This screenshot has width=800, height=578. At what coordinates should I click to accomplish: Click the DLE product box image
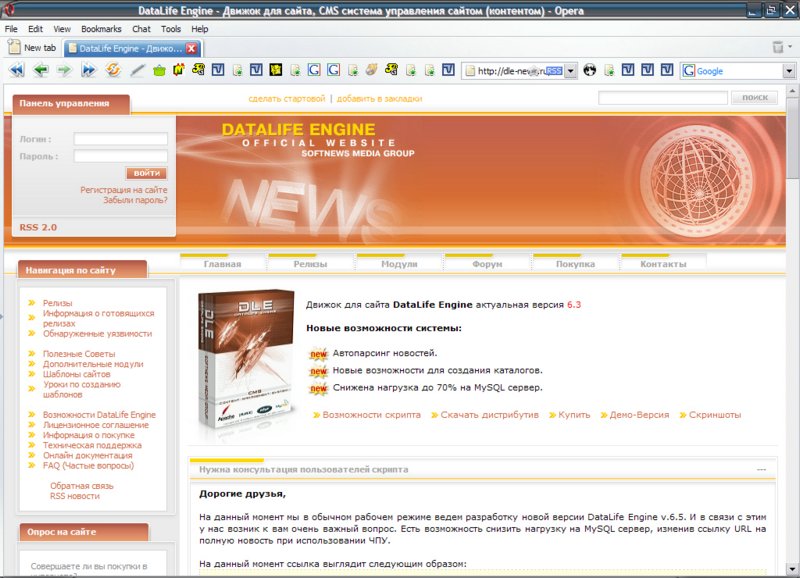(x=247, y=360)
